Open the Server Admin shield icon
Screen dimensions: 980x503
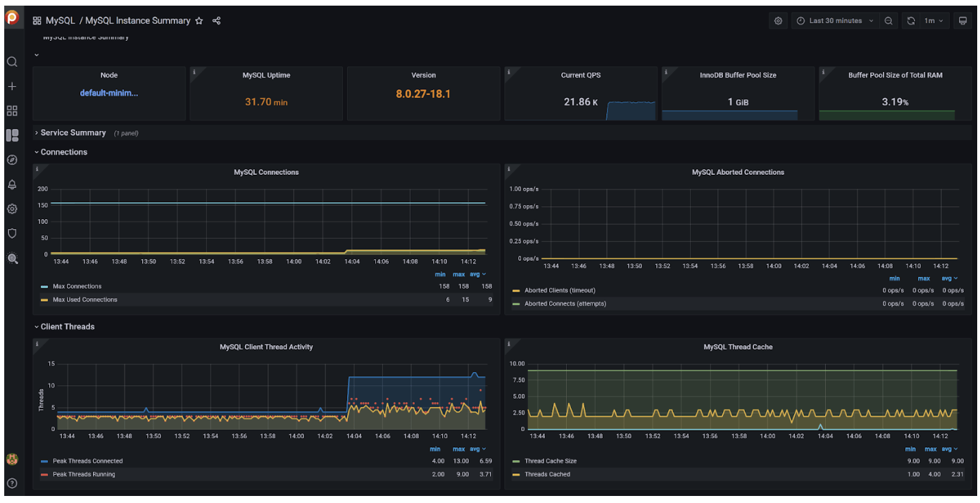[x=12, y=233]
